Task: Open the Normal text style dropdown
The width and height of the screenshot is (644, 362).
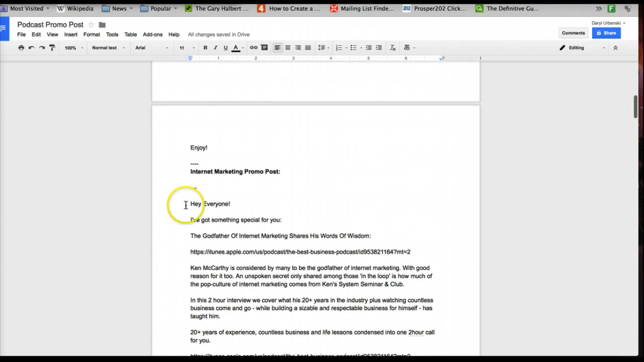Action: (108, 48)
